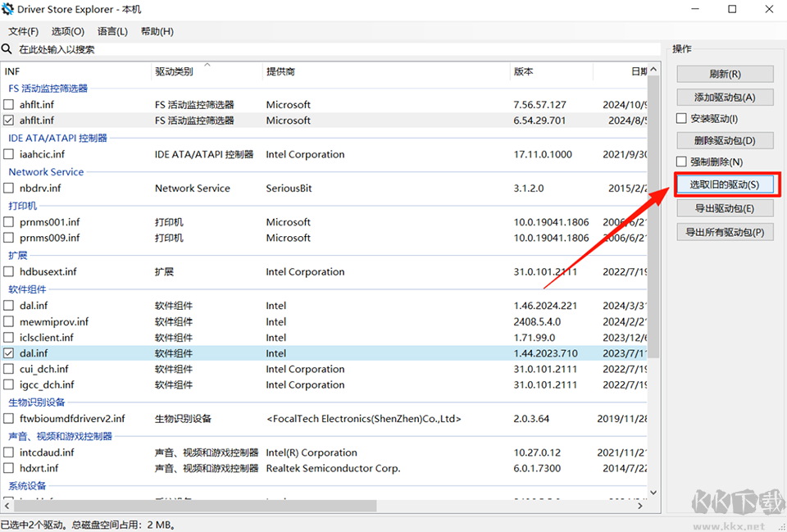Viewport: 787px width, 532px height.
Task: Click the magnifier search icon
Action: click(7, 49)
